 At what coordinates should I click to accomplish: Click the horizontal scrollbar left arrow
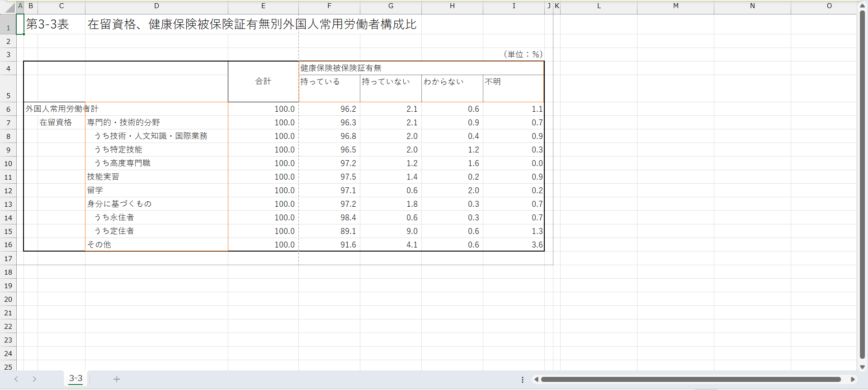pyautogui.click(x=536, y=380)
